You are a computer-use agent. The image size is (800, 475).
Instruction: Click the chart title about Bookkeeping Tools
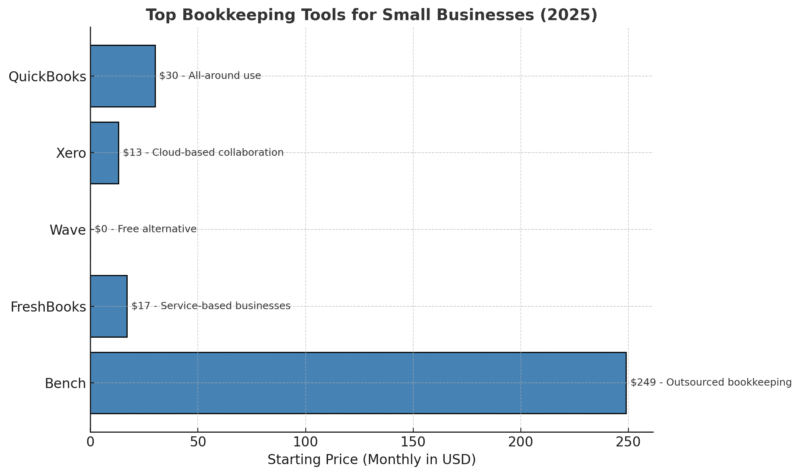[371, 14]
